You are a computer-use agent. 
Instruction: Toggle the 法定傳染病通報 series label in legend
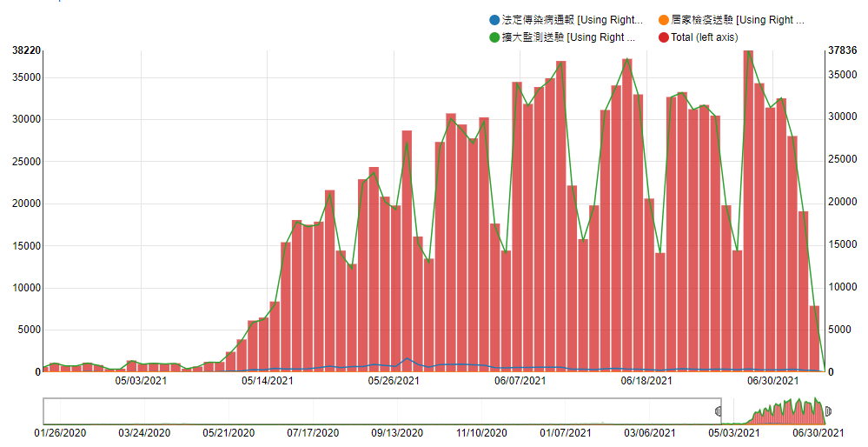(x=573, y=20)
